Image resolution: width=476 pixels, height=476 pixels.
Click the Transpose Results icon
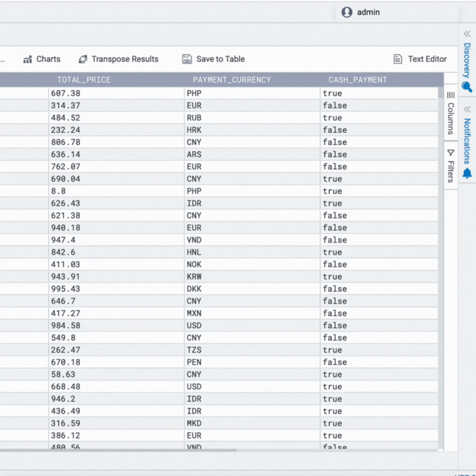[x=83, y=59]
